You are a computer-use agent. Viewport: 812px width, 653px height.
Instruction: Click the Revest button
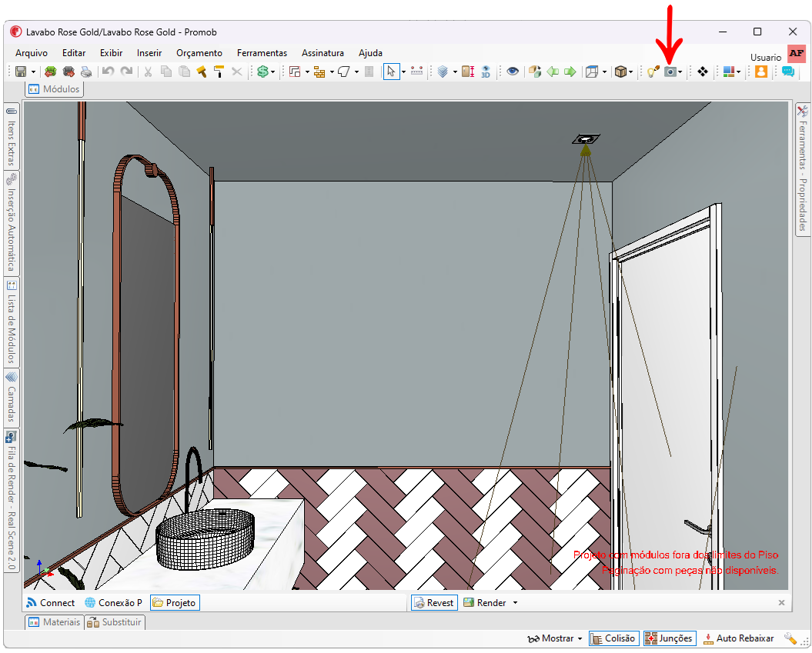coord(435,603)
